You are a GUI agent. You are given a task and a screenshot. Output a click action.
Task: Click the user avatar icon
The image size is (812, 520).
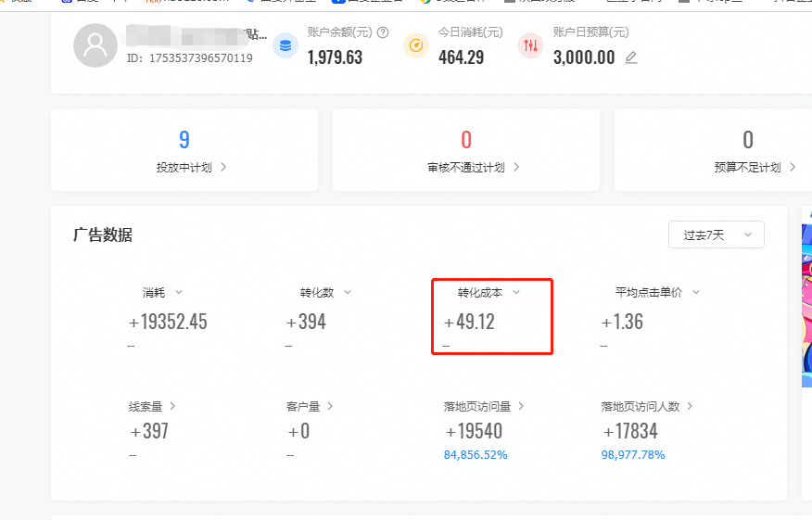coord(95,45)
